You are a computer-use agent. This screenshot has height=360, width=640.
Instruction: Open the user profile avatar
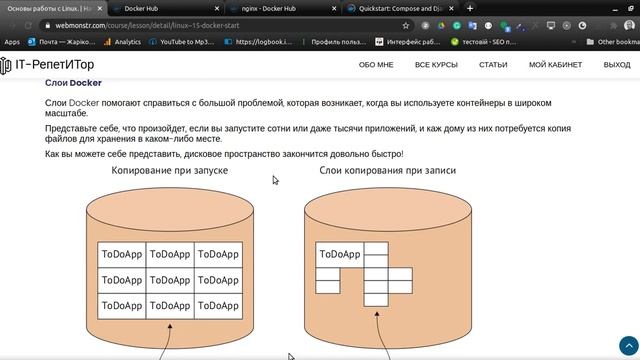tap(629, 25)
